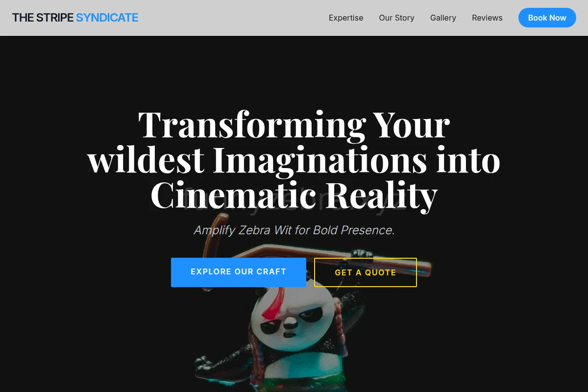The image size is (588, 392).
Task: Open the Our Story nav link
Action: tap(396, 18)
